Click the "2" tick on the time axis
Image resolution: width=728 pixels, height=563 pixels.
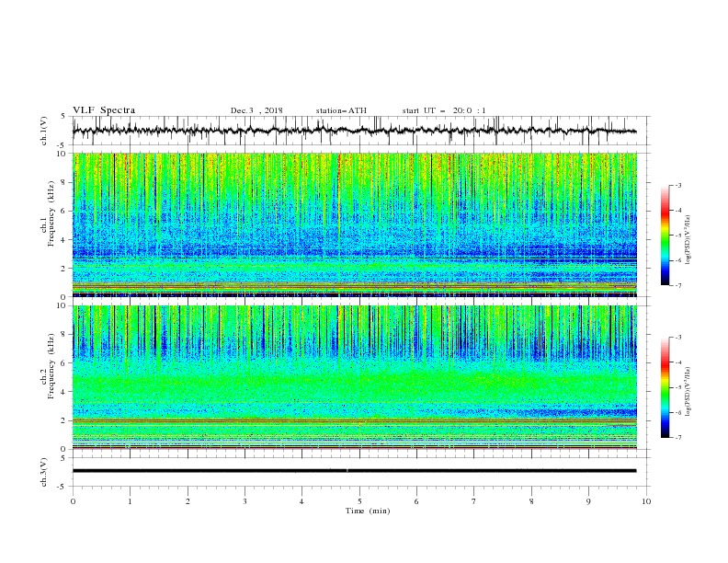tap(188, 501)
